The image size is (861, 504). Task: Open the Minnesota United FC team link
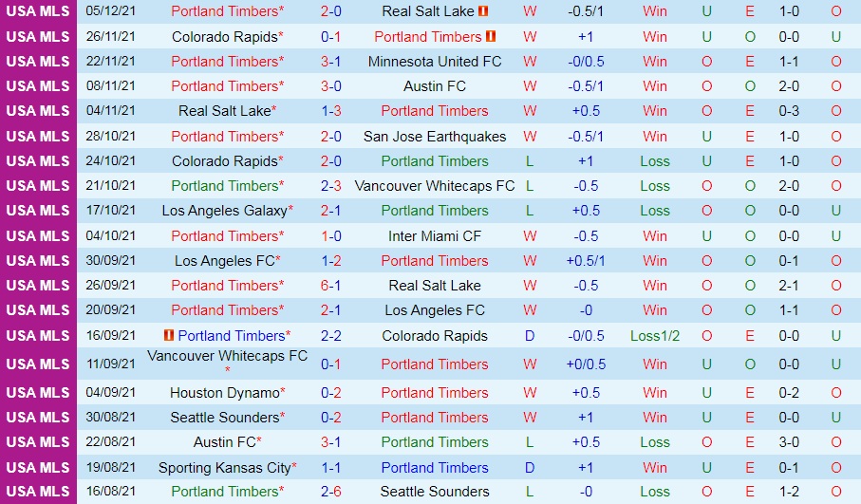435,62
